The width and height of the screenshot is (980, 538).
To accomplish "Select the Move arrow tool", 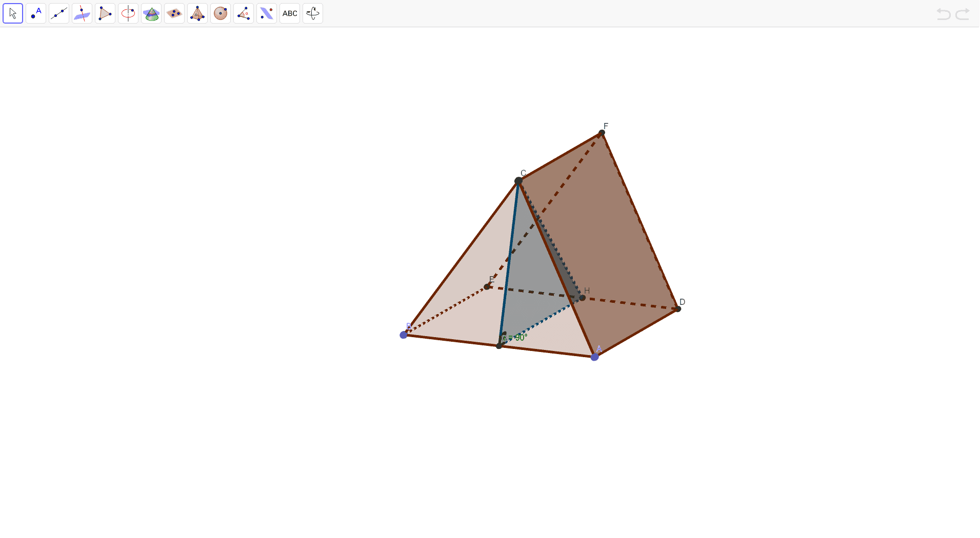I will (x=13, y=13).
